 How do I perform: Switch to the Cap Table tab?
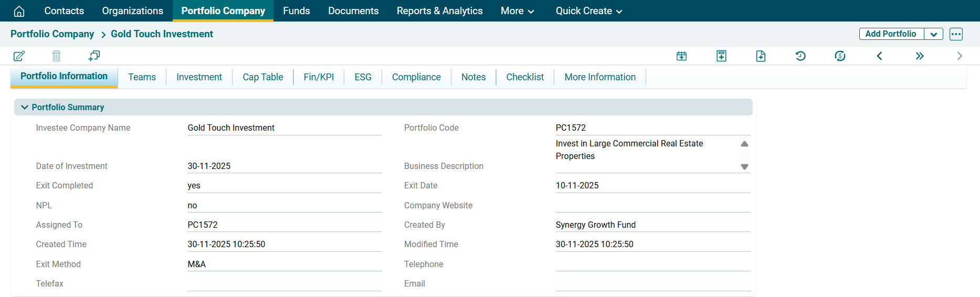[x=262, y=77]
